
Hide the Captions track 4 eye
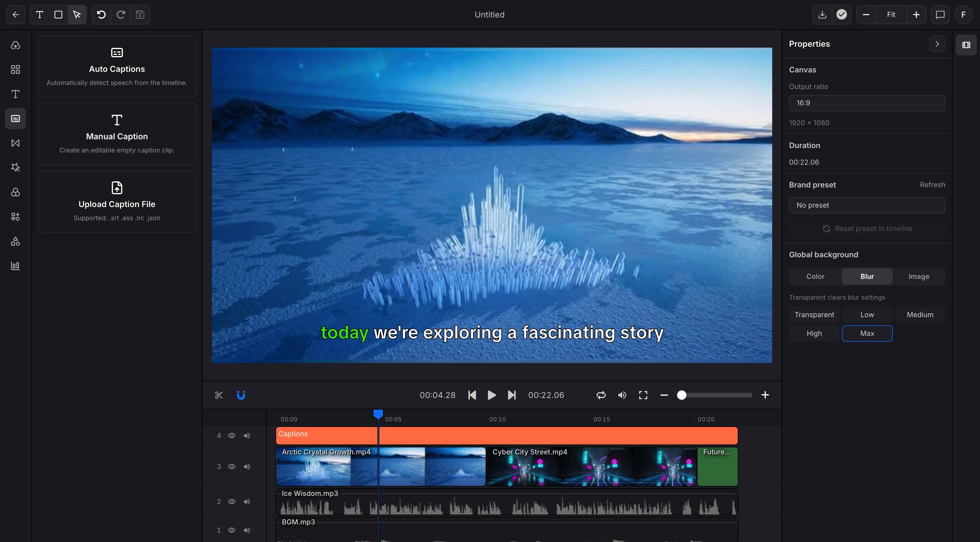tap(232, 435)
